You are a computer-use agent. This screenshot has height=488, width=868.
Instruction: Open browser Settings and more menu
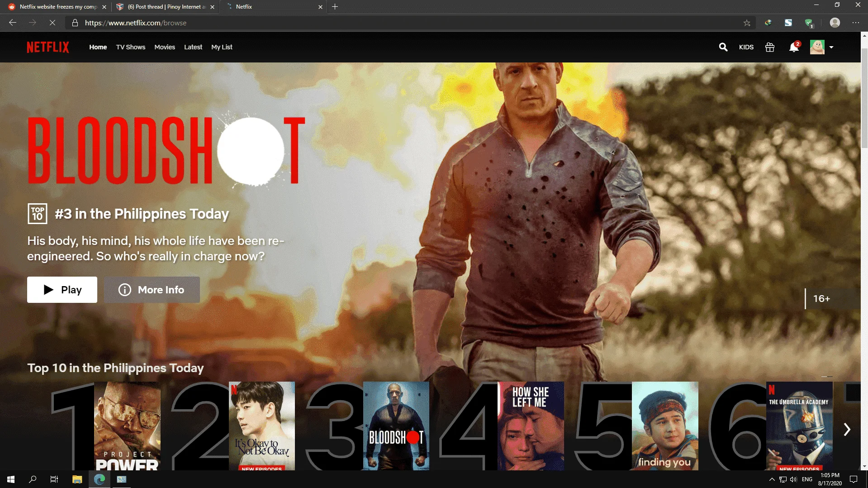[x=856, y=23]
